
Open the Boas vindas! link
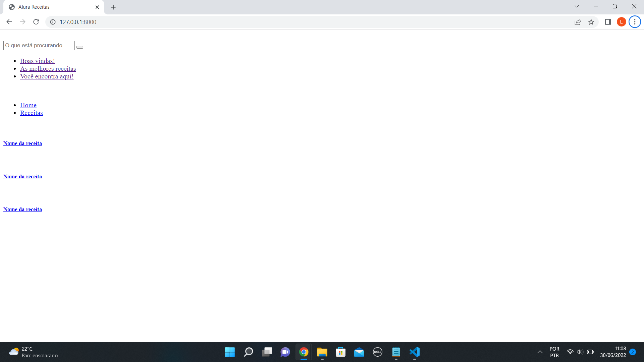37,61
